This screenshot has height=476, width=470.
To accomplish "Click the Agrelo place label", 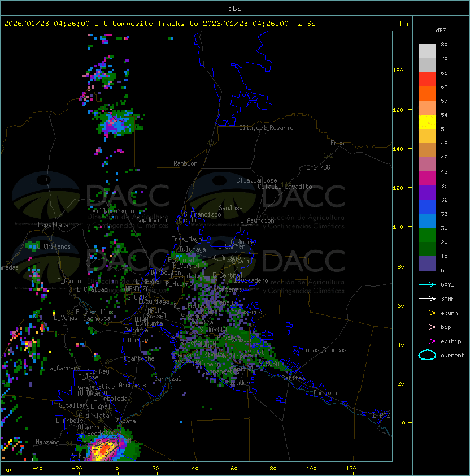I will 138,340.
